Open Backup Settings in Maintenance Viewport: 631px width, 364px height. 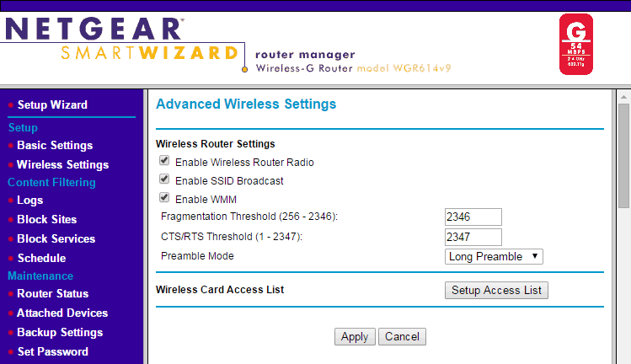point(59,332)
